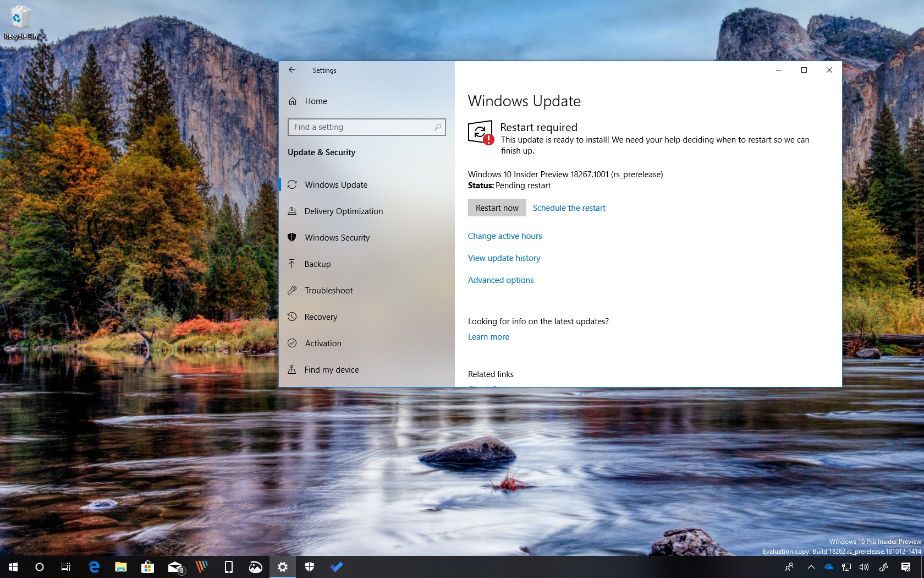Show hidden system tray icons
This screenshot has height=578, width=924.
coord(811,567)
